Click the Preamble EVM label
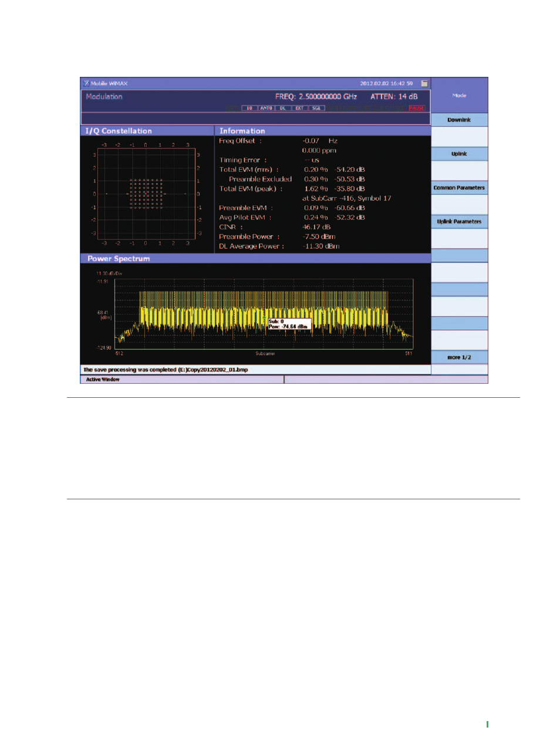 point(246,208)
